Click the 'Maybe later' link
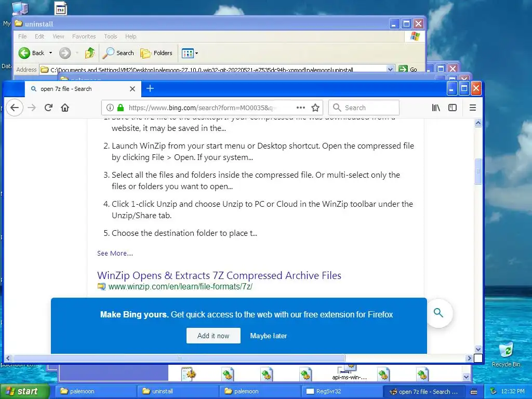 point(269,336)
